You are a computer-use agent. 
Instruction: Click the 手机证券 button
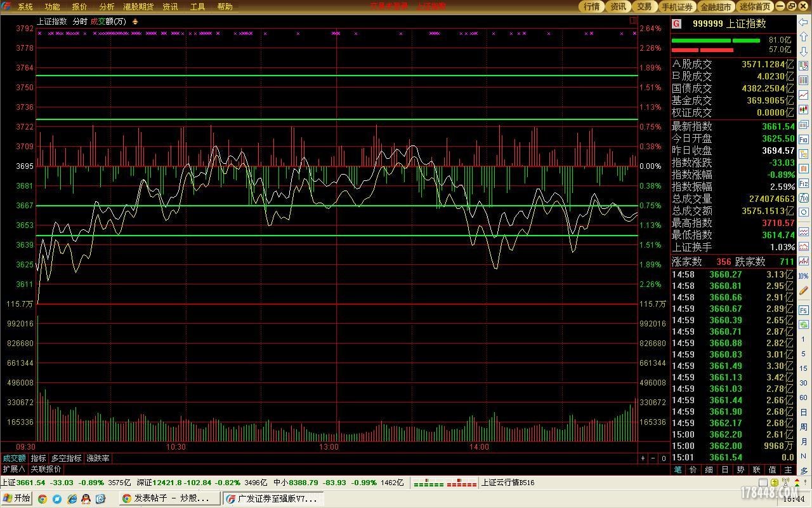pos(677,6)
